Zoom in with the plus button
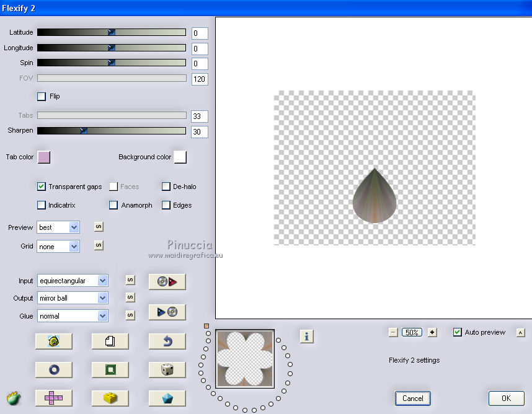The width and height of the screenshot is (532, 414). point(432,332)
